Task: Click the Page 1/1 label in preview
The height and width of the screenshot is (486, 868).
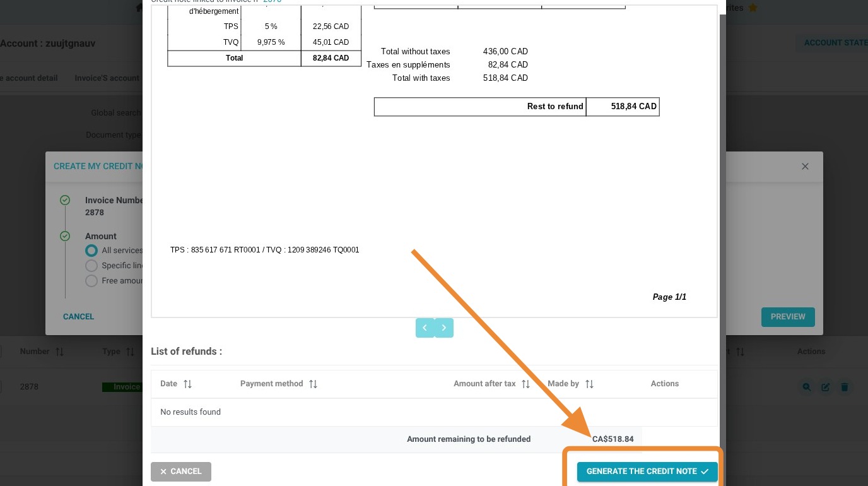Action: point(669,297)
